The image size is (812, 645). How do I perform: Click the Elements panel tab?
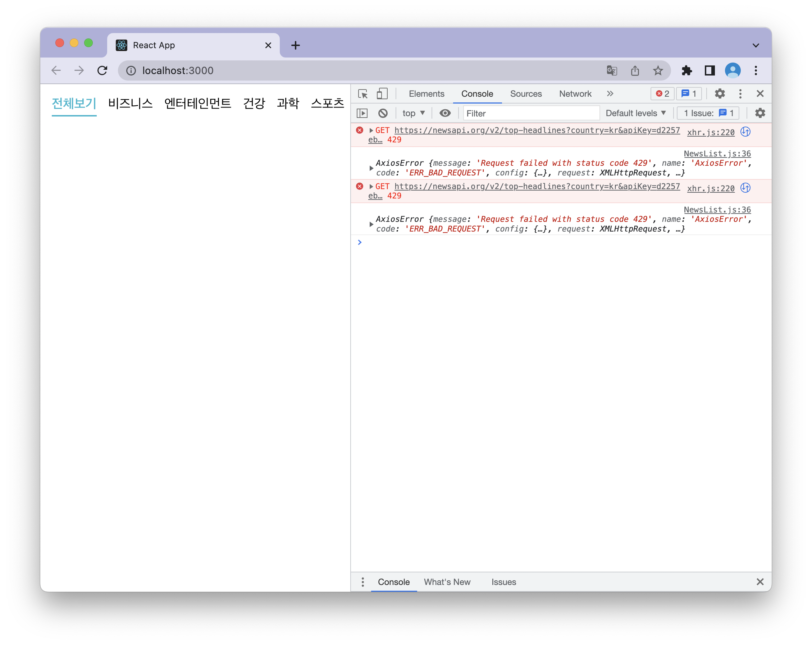tap(425, 93)
